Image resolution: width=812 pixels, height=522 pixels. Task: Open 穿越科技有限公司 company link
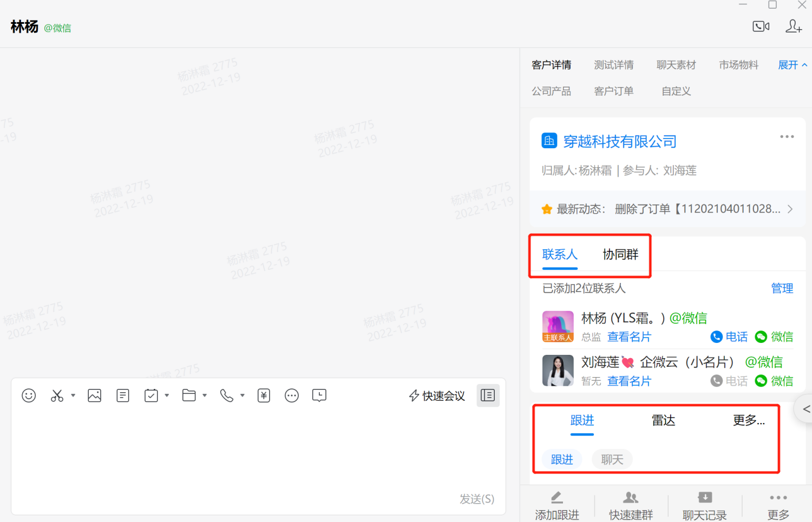pyautogui.click(x=619, y=142)
